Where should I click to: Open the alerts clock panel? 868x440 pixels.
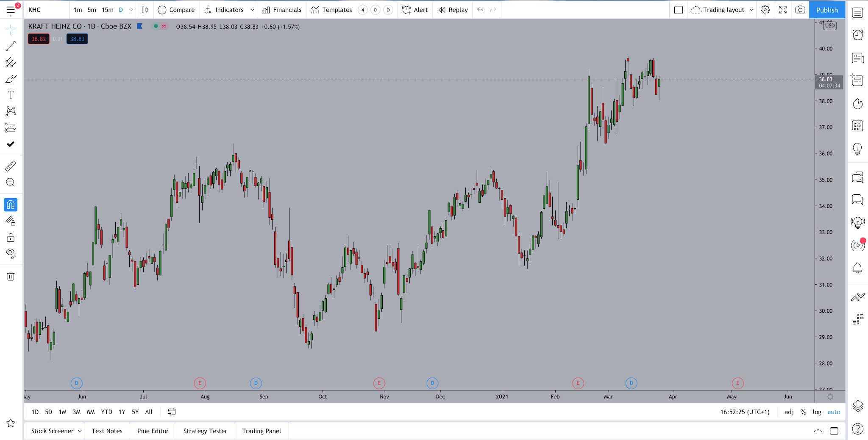(x=858, y=35)
